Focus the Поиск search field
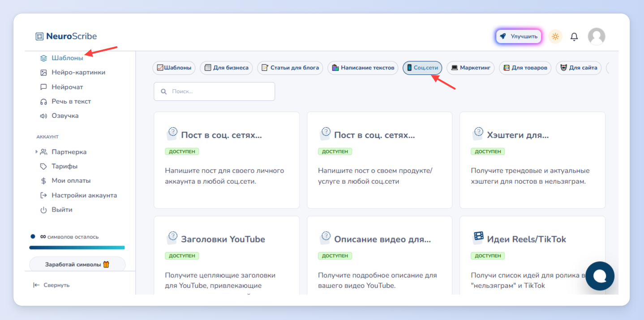The width and height of the screenshot is (644, 320). tap(214, 91)
